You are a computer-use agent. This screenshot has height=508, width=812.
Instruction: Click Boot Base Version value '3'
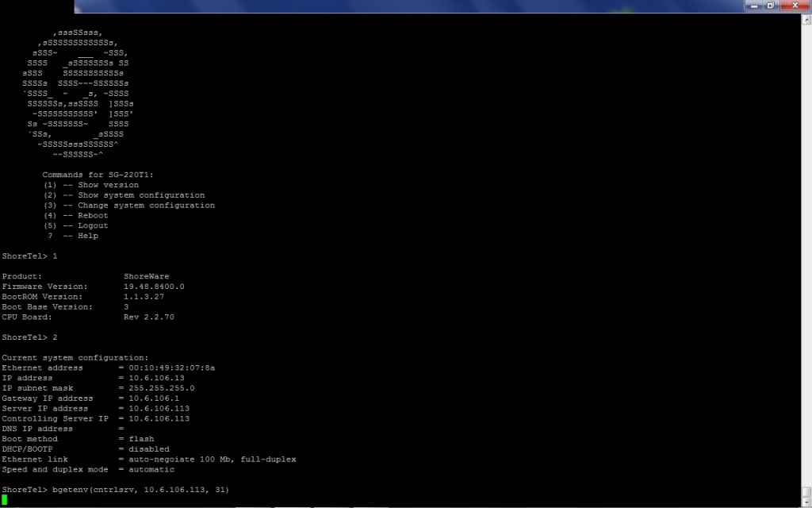pos(126,307)
